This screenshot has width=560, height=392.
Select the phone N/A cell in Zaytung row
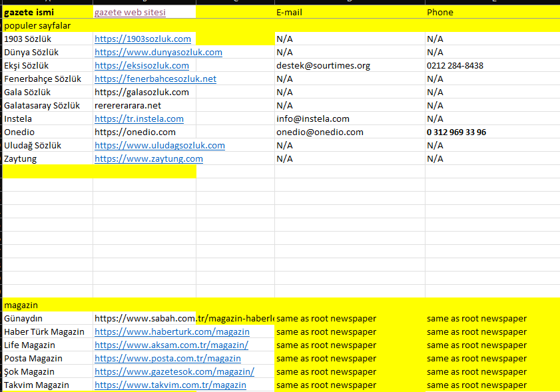click(x=493, y=159)
